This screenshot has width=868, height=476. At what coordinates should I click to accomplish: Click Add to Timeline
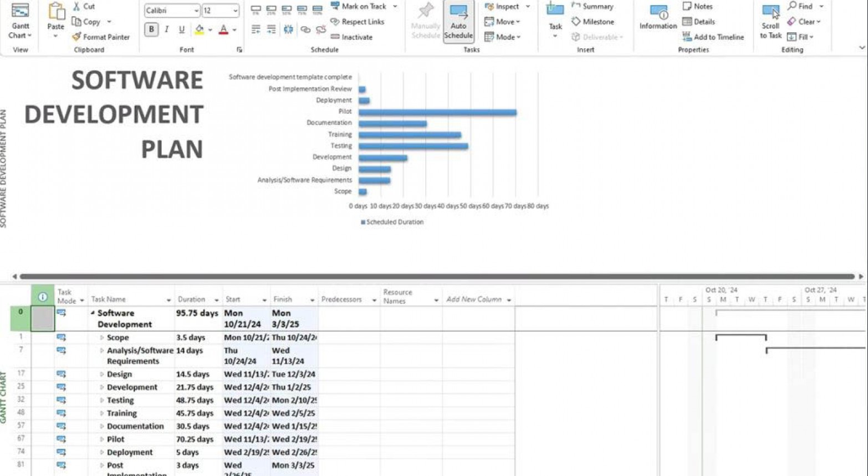pos(713,37)
